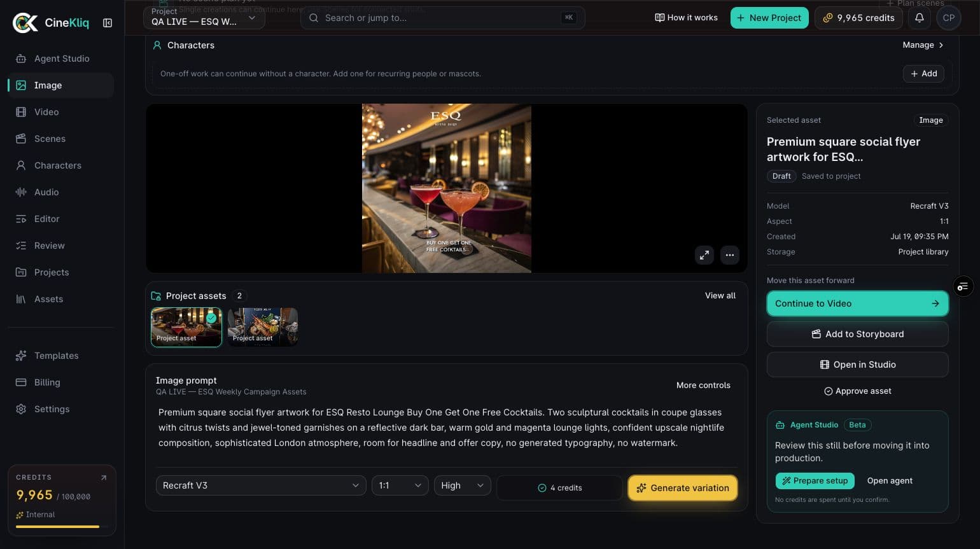Click the floating panel toggle icon at right edge

[963, 287]
